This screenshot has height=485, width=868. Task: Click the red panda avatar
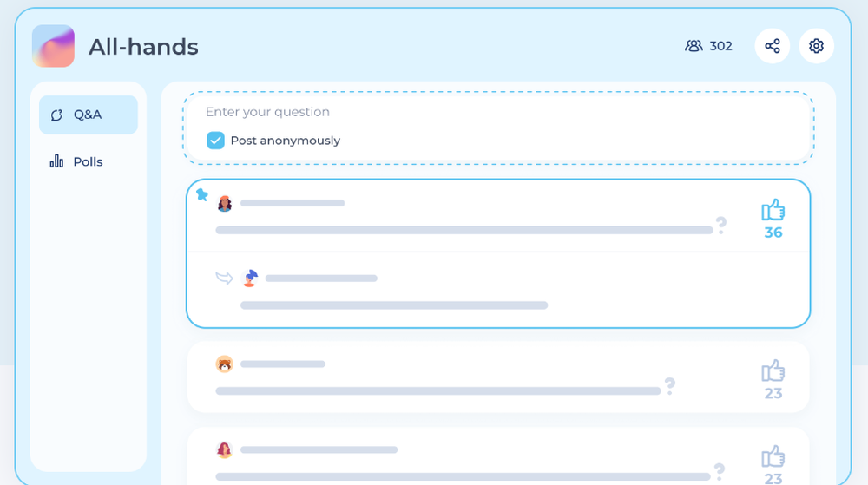[x=224, y=364]
